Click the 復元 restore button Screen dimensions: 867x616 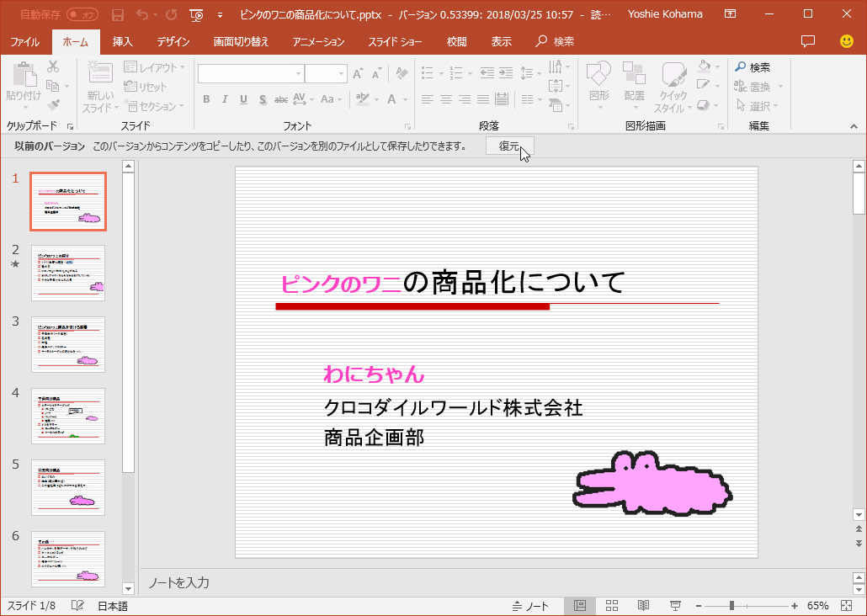[x=509, y=146]
